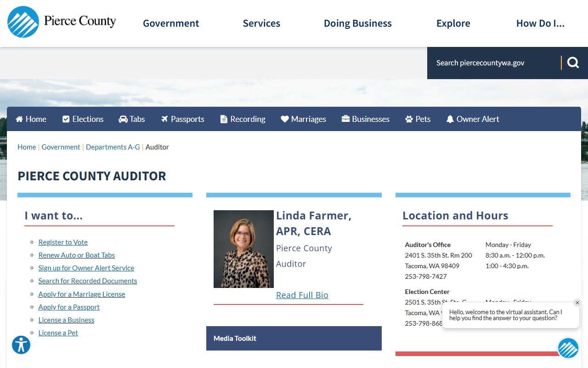This screenshot has width=588, height=368.
Task: Click the Passports airplane icon
Action: tap(164, 119)
